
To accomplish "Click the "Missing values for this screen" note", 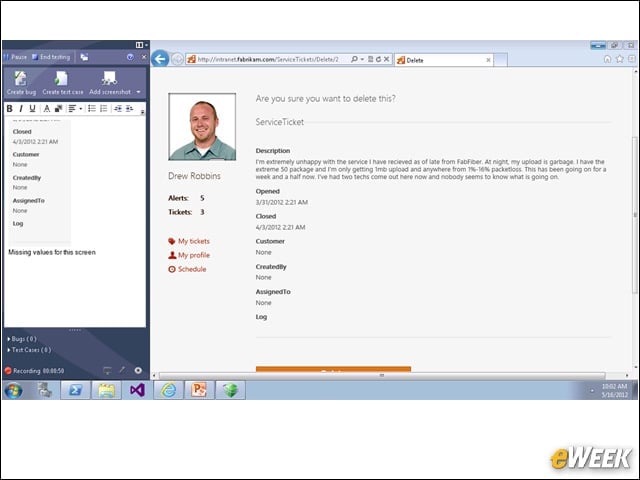I will 52,252.
